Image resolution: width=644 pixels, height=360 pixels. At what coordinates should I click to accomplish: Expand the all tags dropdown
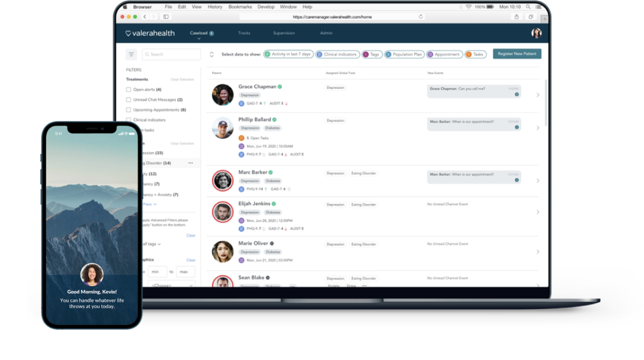(152, 244)
